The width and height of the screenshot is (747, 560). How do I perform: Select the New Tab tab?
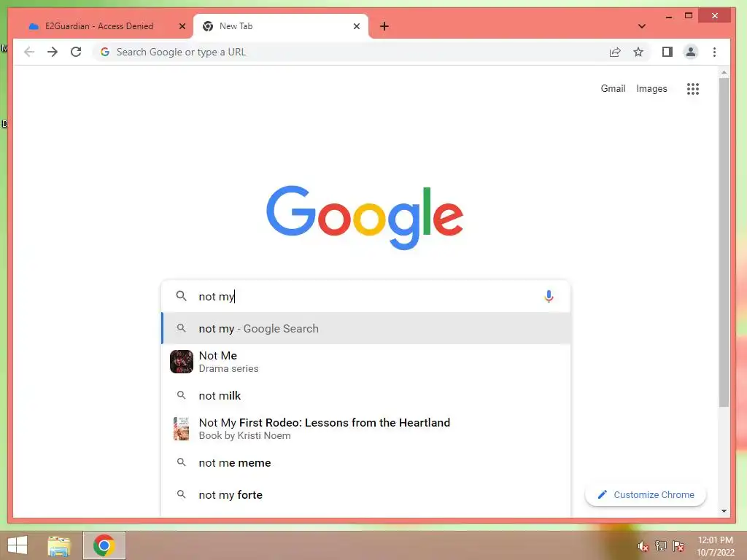pyautogui.click(x=281, y=26)
